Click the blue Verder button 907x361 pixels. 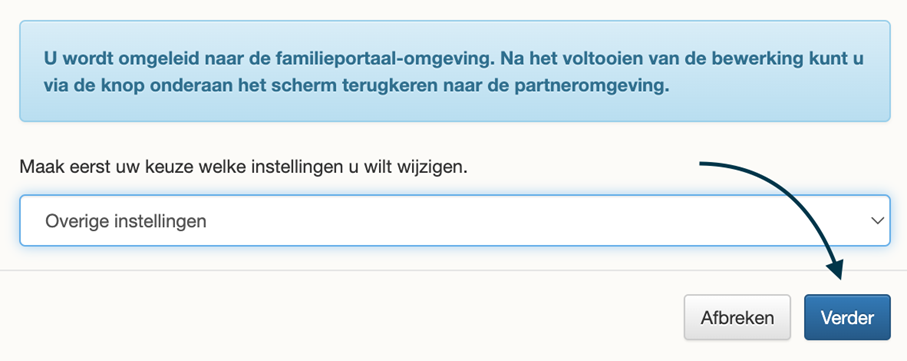[847, 317]
